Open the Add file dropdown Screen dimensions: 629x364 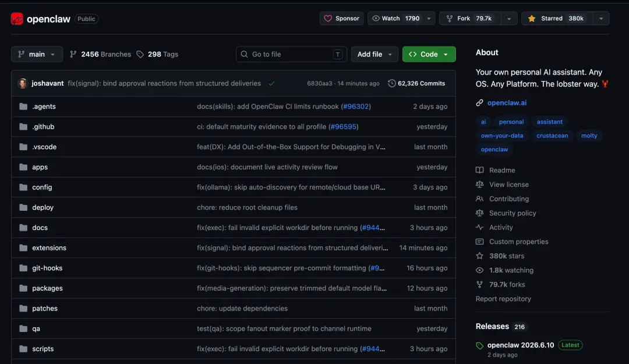pyautogui.click(x=374, y=54)
